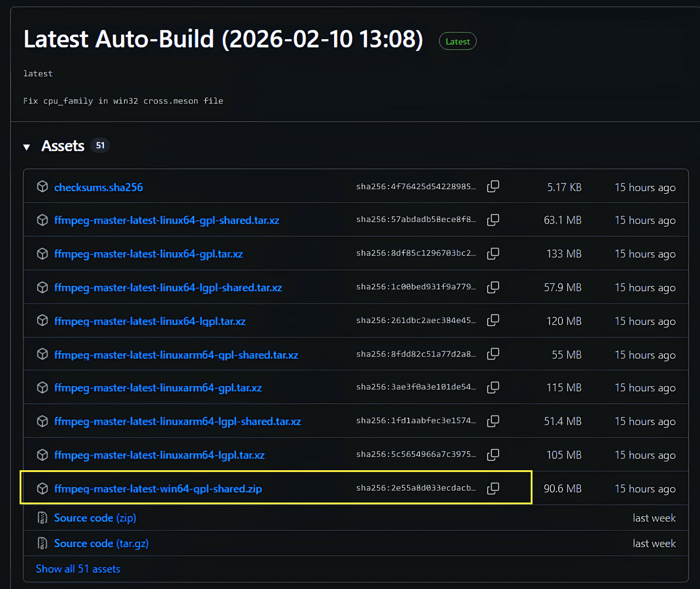Copy hash of linuxarm64-lgpl.tar.xz asset
This screenshot has width=700, height=589.
493,455
